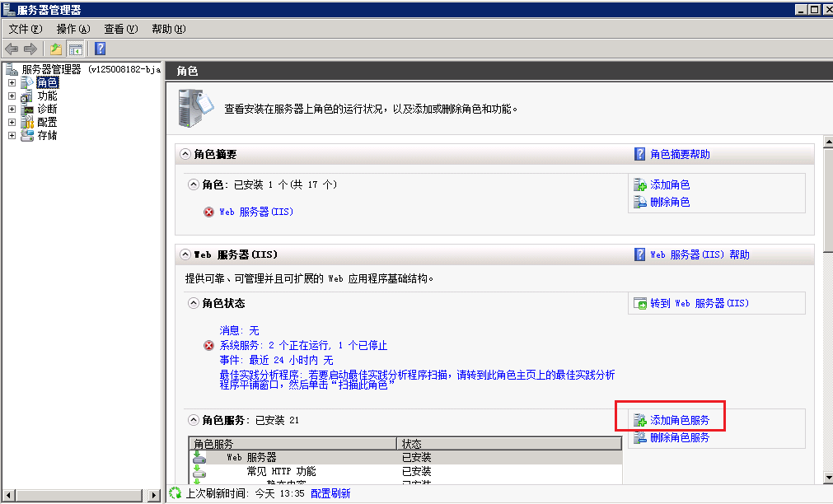Click the up one level folder icon

pyautogui.click(x=56, y=49)
